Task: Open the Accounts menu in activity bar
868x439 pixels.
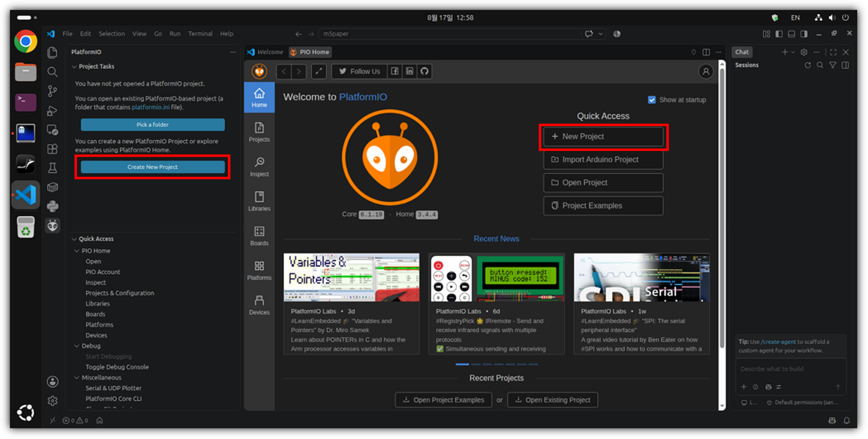Action: tap(52, 381)
